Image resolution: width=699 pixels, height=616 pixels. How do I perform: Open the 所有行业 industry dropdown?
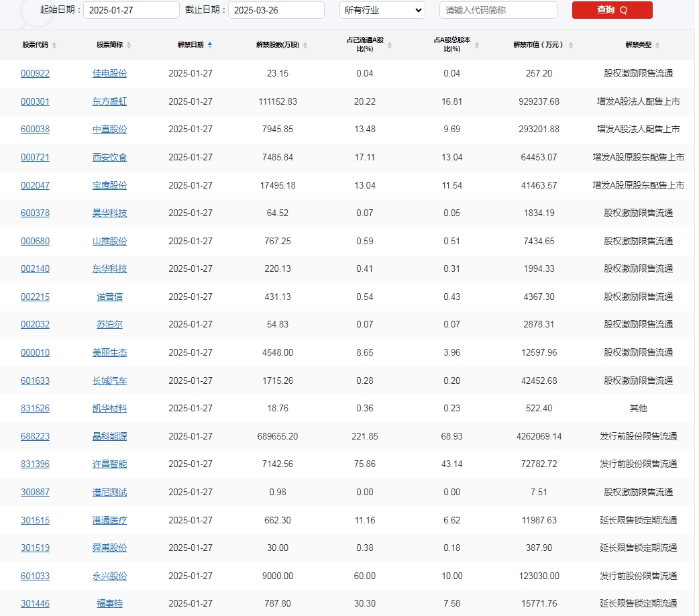[382, 10]
